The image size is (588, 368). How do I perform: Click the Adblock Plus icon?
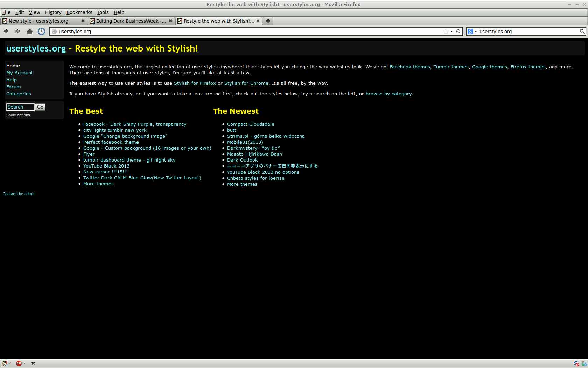(x=19, y=363)
